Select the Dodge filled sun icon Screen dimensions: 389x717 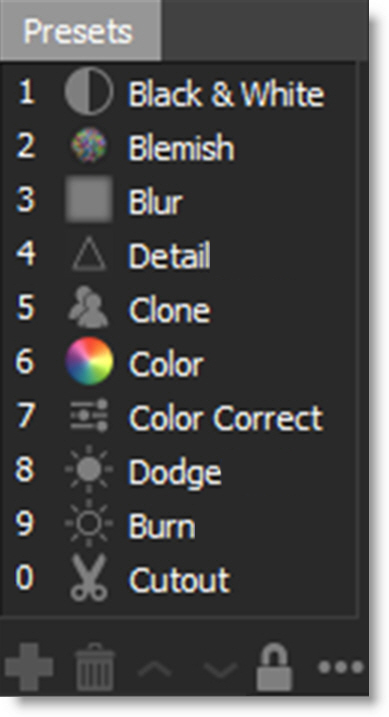[x=89, y=469]
